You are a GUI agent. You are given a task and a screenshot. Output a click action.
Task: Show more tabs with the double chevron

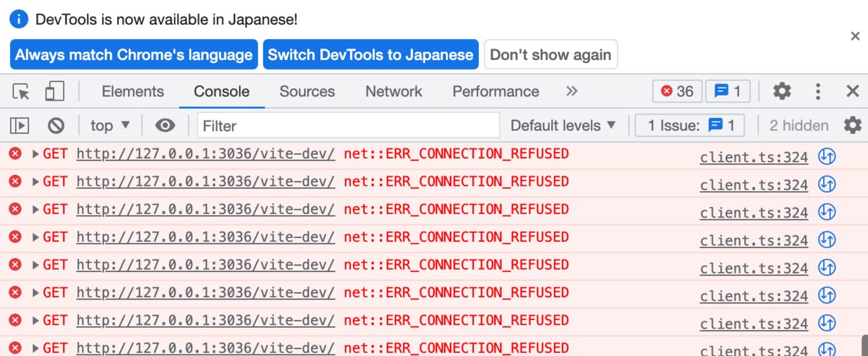571,91
